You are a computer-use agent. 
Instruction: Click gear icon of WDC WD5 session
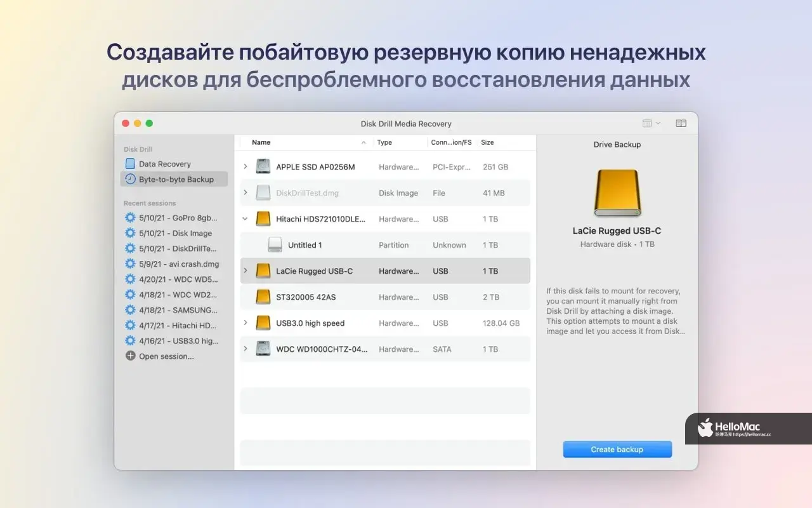point(130,279)
